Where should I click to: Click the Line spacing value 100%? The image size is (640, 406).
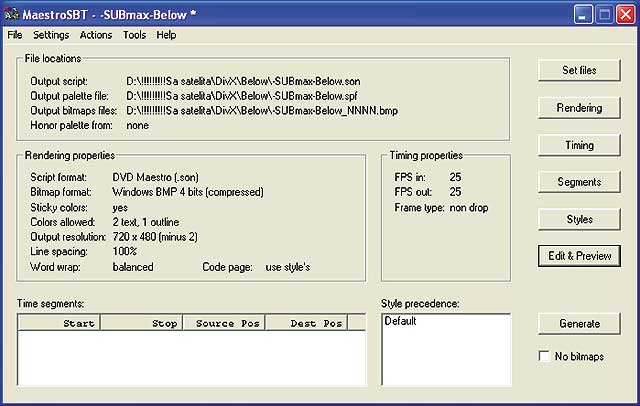124,251
